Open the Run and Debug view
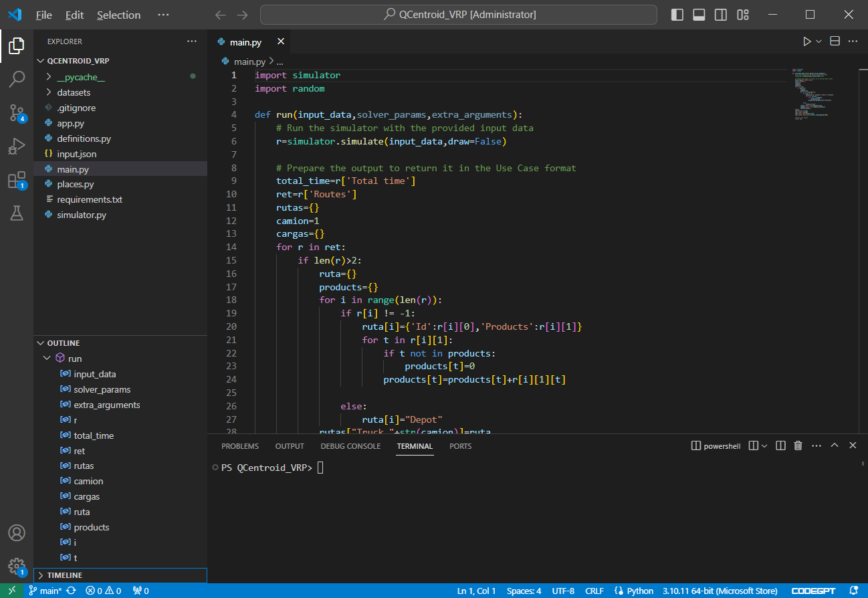The image size is (868, 598). coord(17,146)
